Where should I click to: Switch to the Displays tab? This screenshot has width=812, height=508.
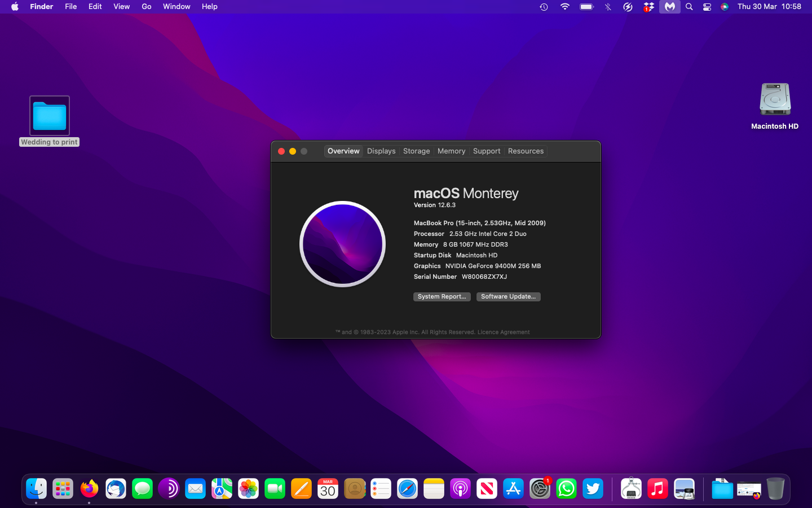pyautogui.click(x=381, y=151)
